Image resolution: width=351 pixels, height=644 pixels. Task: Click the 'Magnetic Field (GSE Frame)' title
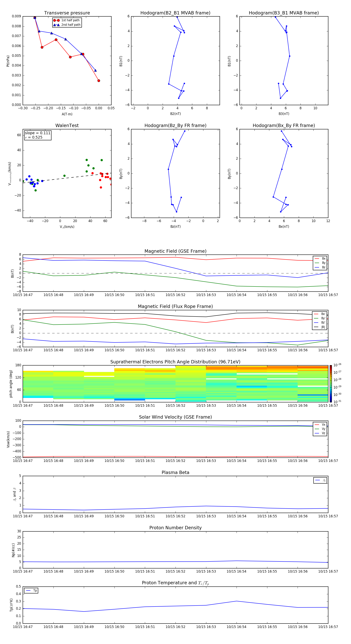pyautogui.click(x=175, y=251)
